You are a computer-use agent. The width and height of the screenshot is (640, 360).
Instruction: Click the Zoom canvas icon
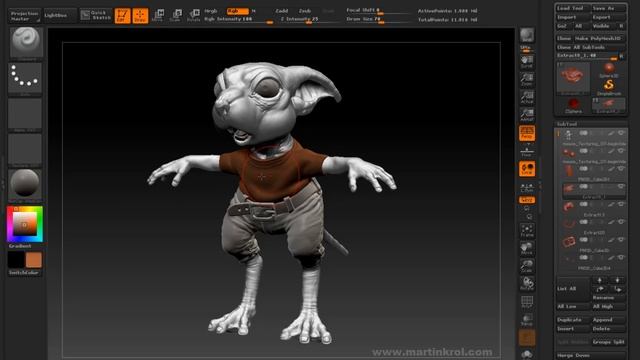tap(527, 79)
